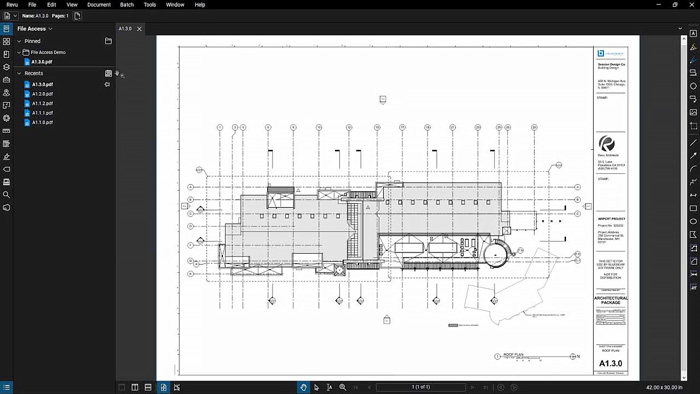The height and width of the screenshot is (394, 700).
Task: Select the Crop tool in right toolbar
Action: pyautogui.click(x=693, y=126)
